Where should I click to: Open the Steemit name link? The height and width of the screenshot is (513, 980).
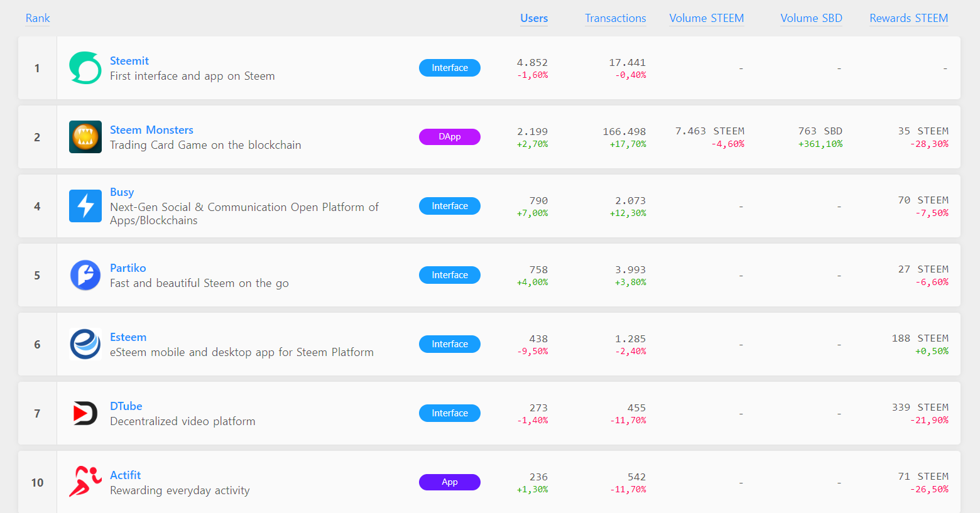pyautogui.click(x=129, y=61)
